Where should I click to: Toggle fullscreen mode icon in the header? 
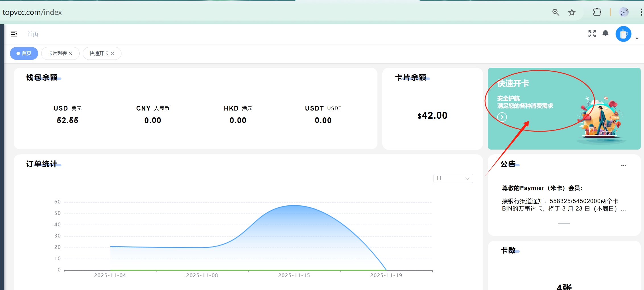point(592,34)
